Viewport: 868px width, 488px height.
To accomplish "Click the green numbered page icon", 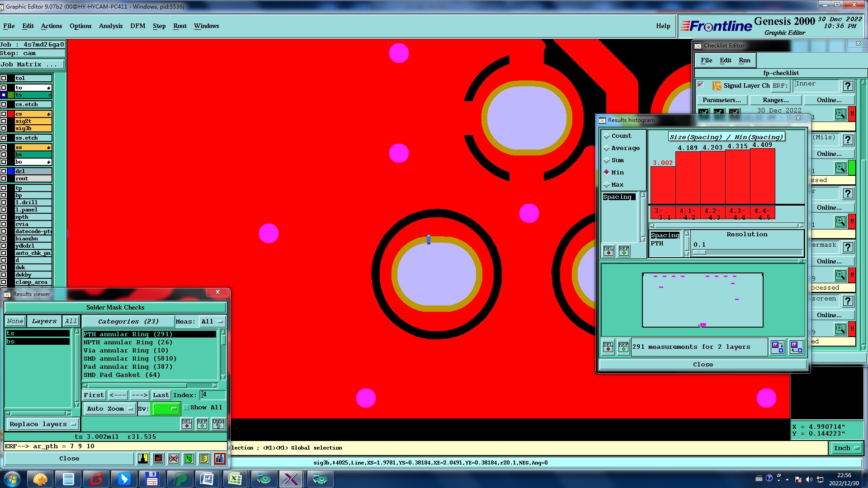I will pyautogui.click(x=189, y=459).
